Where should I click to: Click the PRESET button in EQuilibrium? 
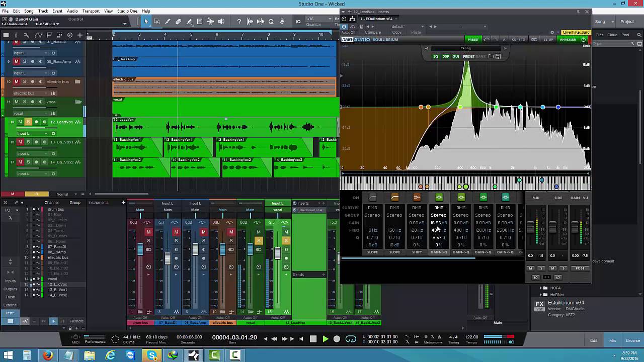pyautogui.click(x=473, y=39)
